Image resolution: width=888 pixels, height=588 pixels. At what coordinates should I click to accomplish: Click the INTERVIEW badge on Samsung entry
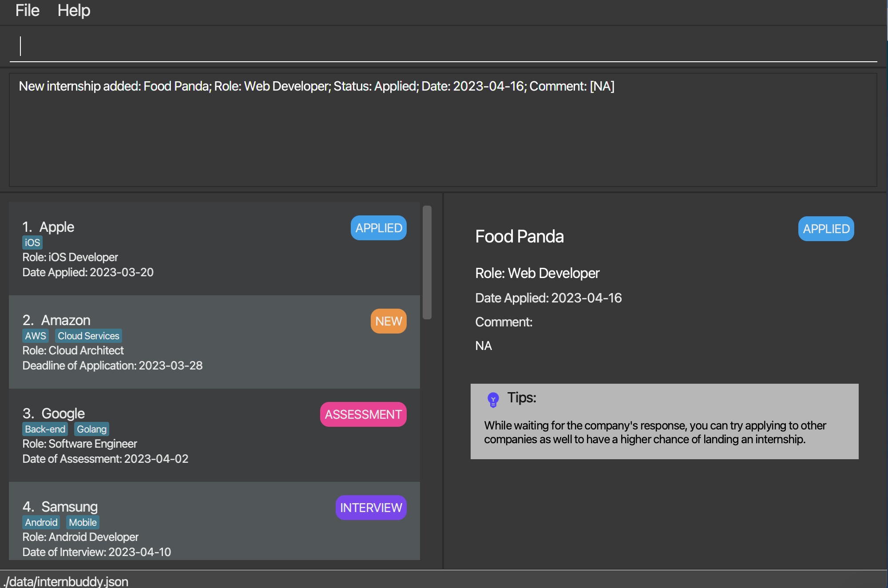[x=371, y=508]
